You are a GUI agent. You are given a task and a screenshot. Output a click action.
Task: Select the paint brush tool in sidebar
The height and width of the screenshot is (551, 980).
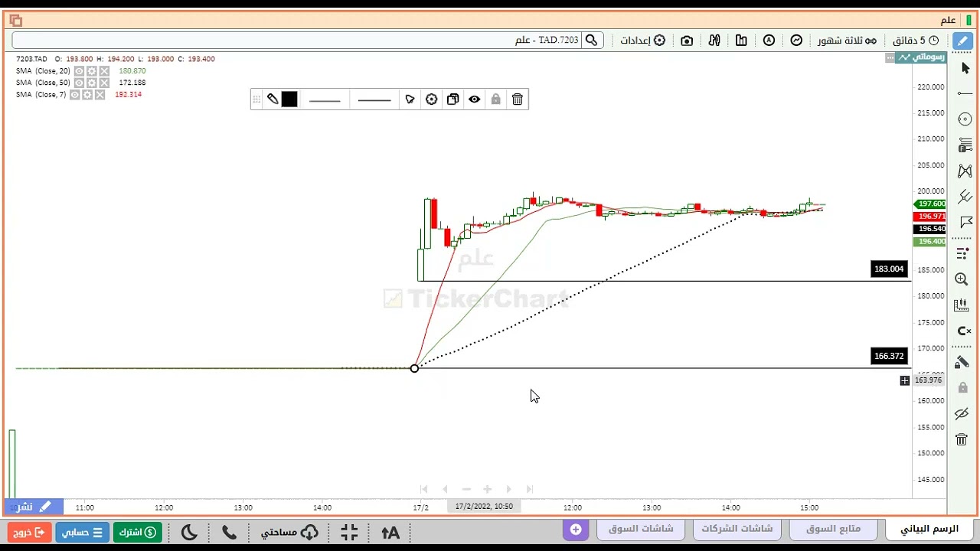[962, 362]
